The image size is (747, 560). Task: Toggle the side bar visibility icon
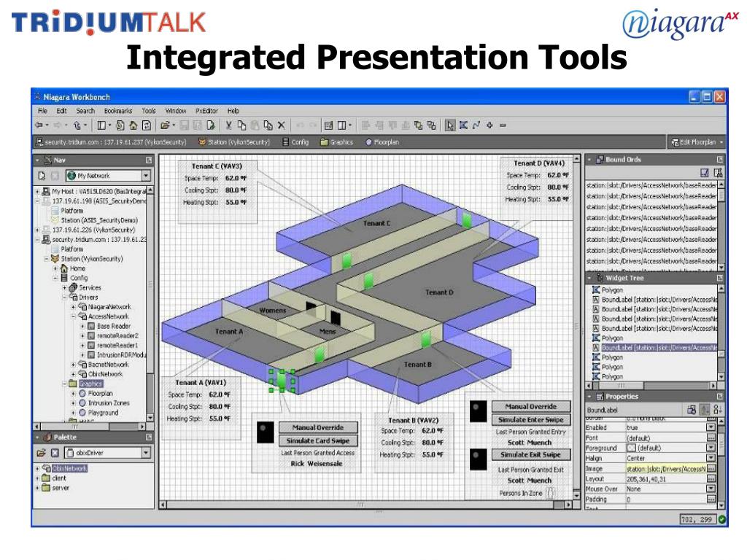pyautogui.click(x=101, y=125)
